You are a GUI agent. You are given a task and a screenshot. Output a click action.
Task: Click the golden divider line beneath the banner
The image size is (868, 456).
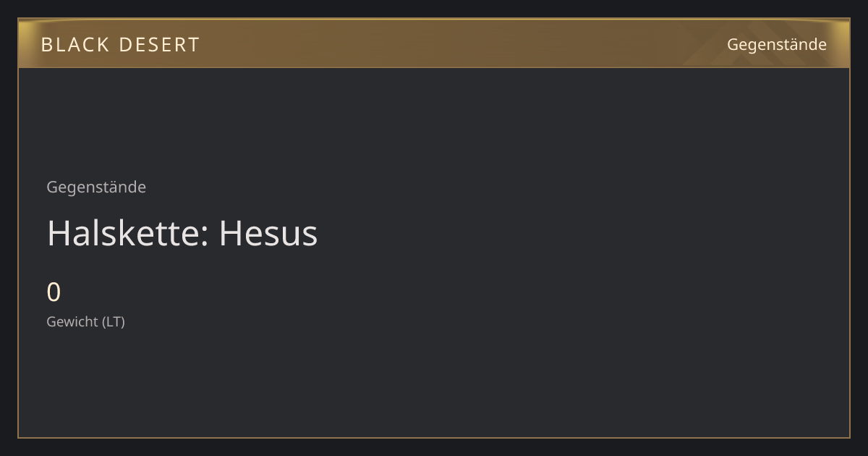click(434, 67)
